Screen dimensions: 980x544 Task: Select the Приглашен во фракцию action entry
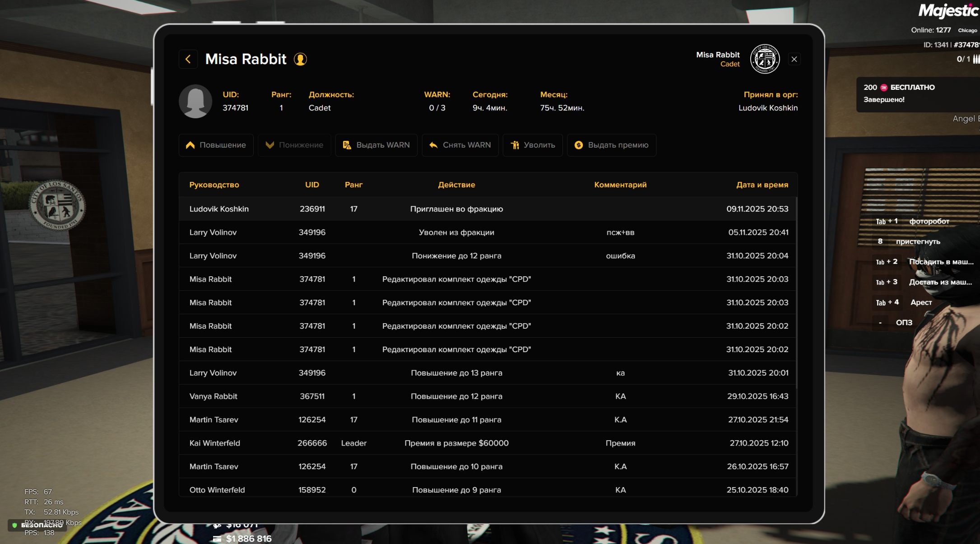pos(456,209)
